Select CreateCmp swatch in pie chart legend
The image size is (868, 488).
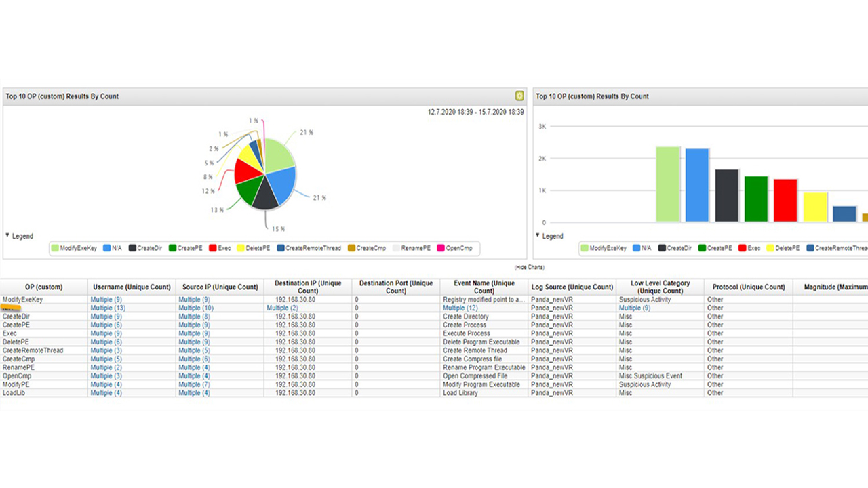pos(351,249)
